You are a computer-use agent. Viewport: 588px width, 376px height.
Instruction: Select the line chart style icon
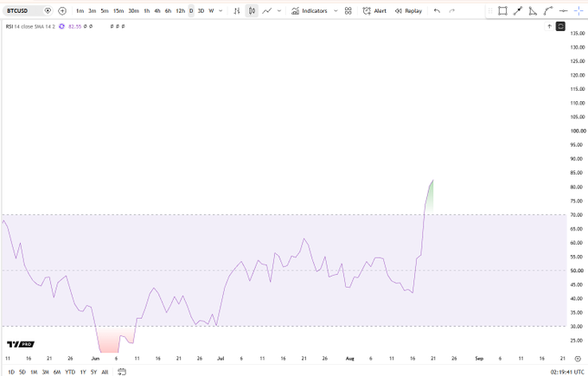(267, 11)
